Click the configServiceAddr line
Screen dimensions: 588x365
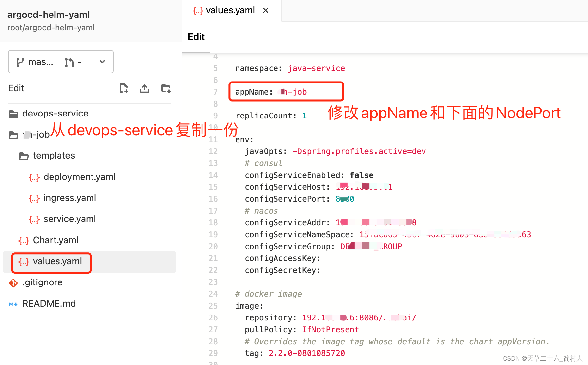[331, 223]
